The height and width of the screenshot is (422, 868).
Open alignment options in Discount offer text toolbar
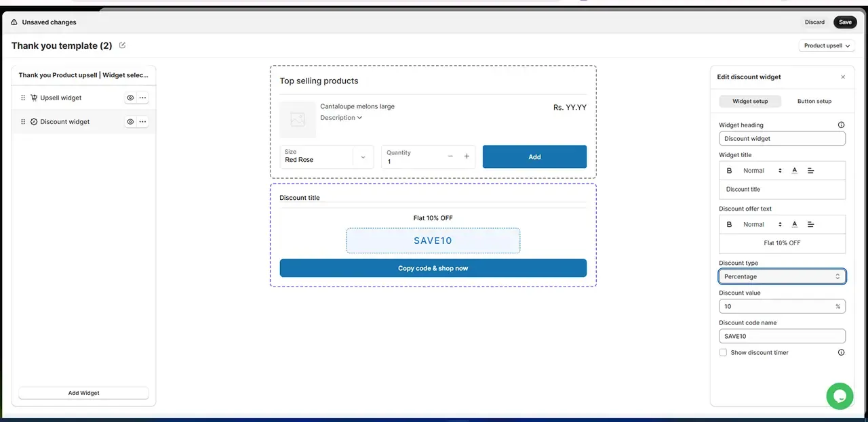pyautogui.click(x=810, y=225)
